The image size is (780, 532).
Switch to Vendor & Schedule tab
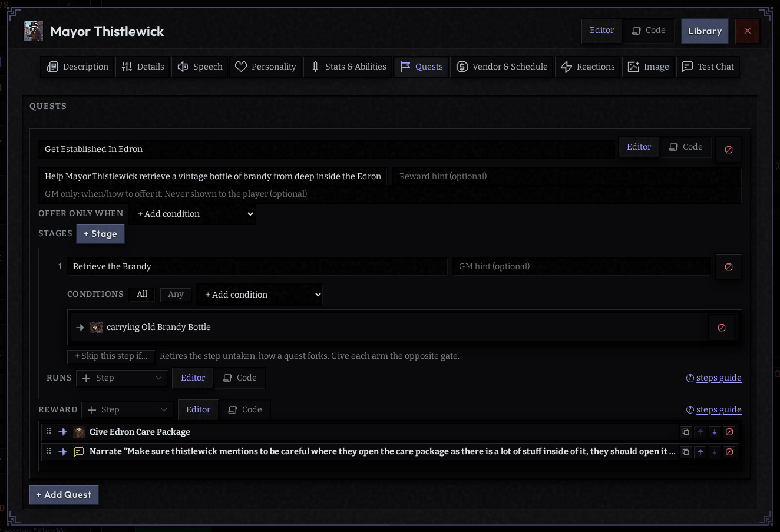pyautogui.click(x=502, y=67)
